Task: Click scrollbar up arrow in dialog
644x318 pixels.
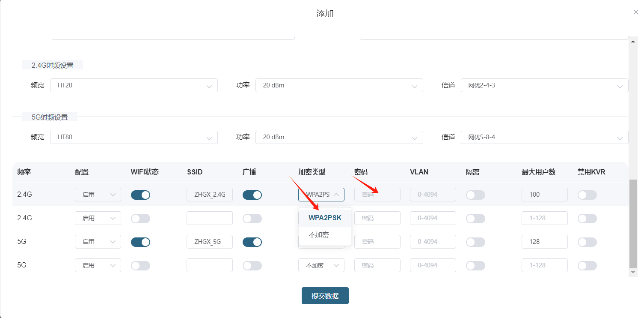Action: [633, 41]
